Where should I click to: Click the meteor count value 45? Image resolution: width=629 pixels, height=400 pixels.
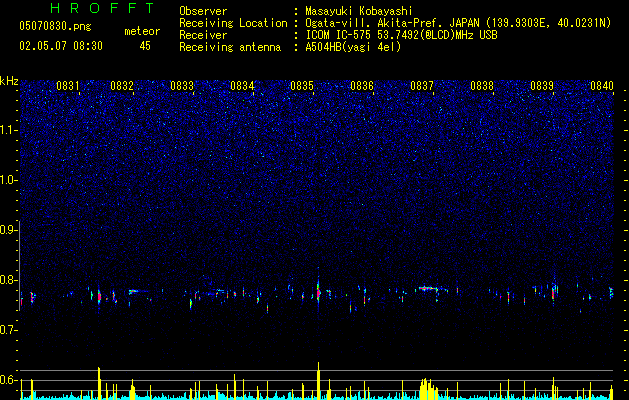145,46
